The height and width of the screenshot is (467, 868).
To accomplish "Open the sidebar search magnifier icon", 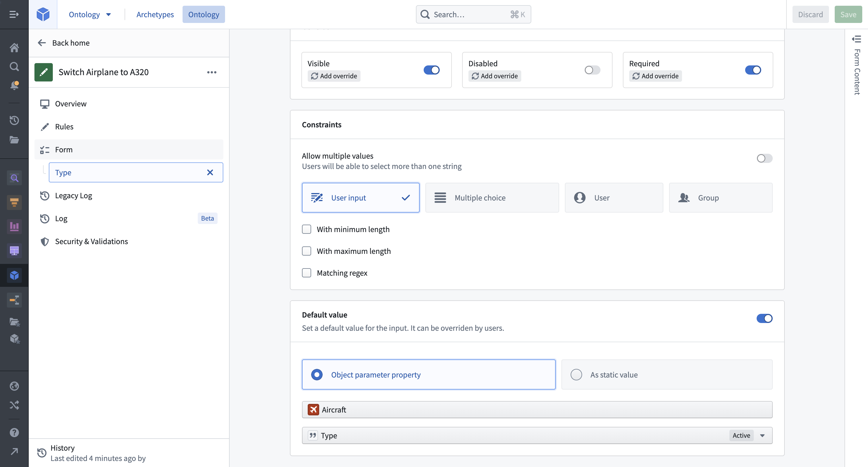I will [x=14, y=66].
